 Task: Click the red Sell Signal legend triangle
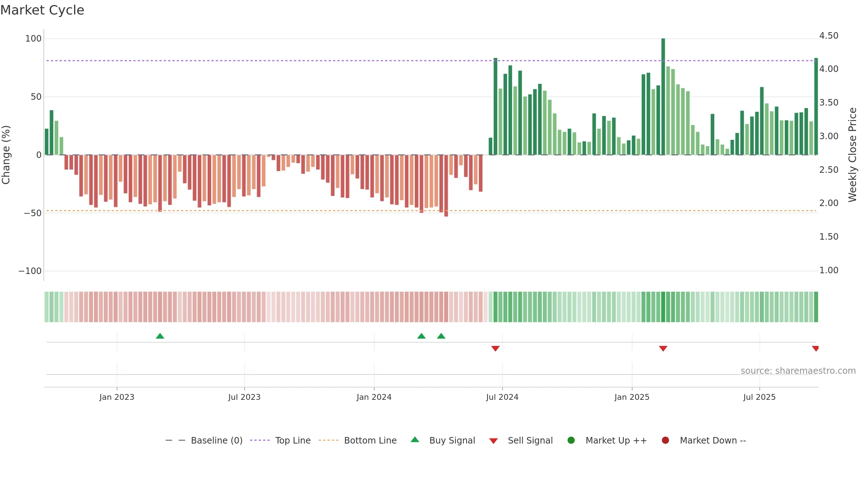493,441
